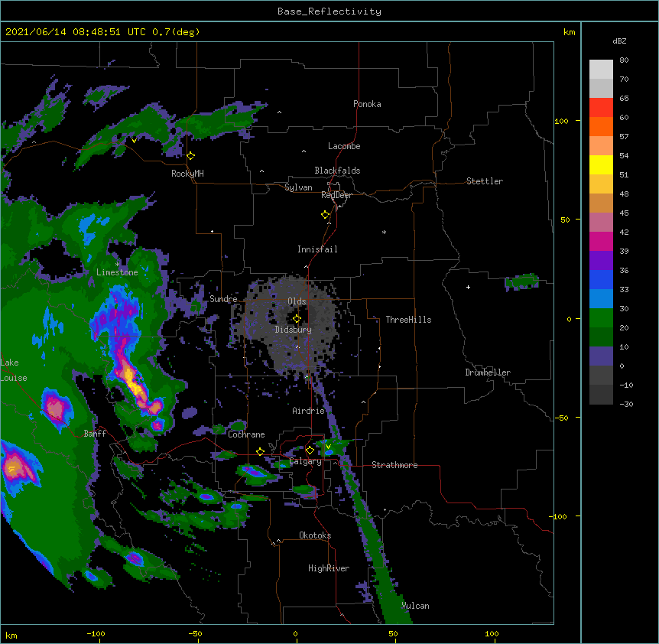This screenshot has width=659, height=644.
Task: Select the 50 tick on the right axis
Action: pyautogui.click(x=565, y=220)
